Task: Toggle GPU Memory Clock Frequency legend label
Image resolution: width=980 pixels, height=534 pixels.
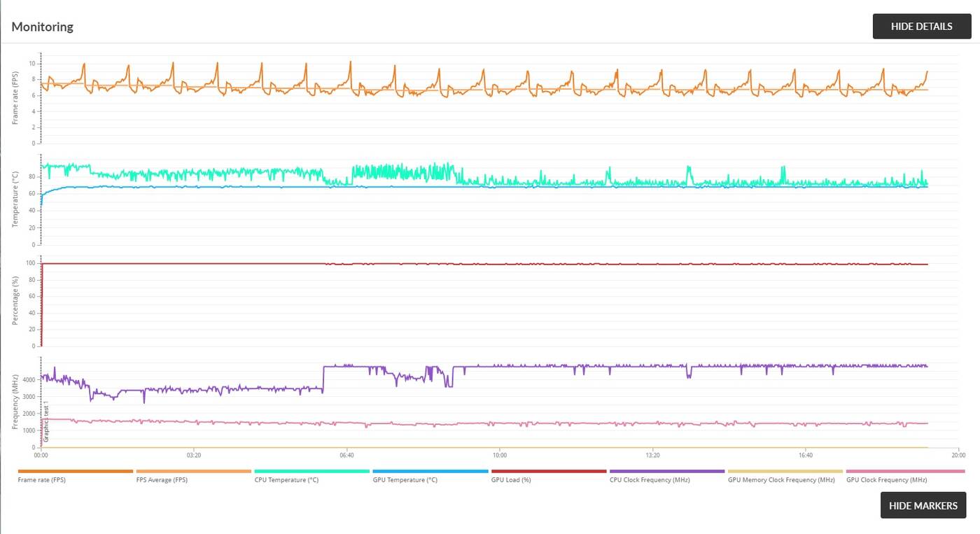Action: (781, 480)
